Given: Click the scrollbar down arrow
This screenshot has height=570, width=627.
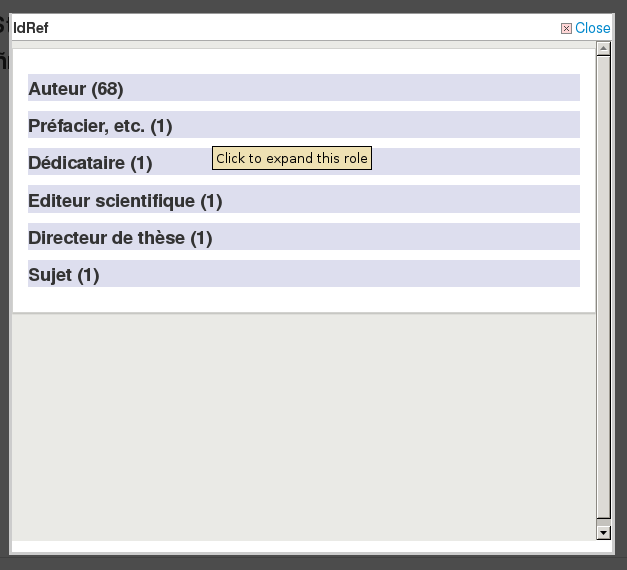Looking at the screenshot, I should point(603,533).
